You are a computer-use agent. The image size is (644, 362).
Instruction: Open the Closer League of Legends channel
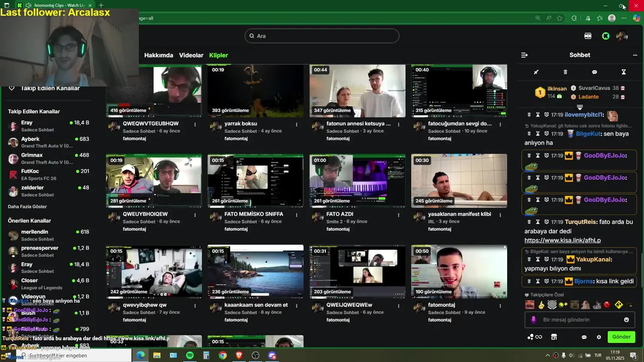pyautogui.click(x=49, y=284)
